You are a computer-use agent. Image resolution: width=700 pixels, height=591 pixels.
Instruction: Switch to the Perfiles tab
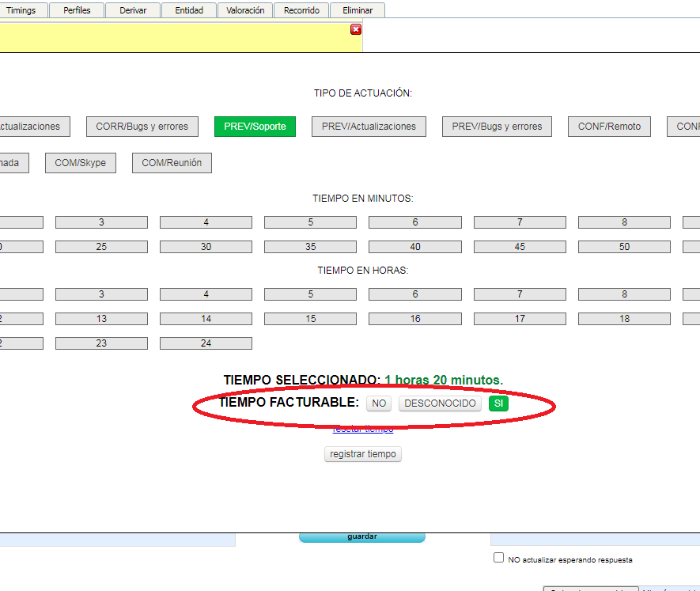pos(77,10)
